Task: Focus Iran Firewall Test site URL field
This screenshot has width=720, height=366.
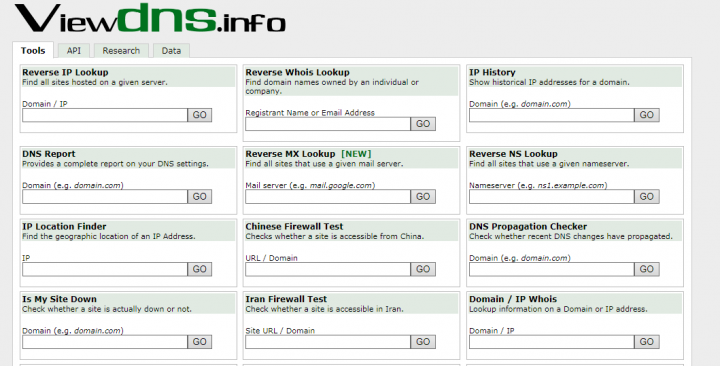Action: point(328,342)
